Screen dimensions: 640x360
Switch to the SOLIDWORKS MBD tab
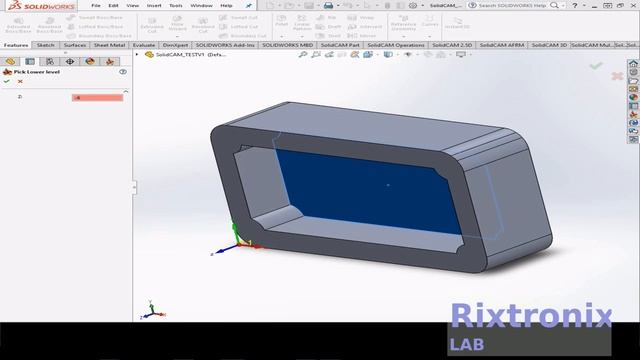click(x=287, y=45)
